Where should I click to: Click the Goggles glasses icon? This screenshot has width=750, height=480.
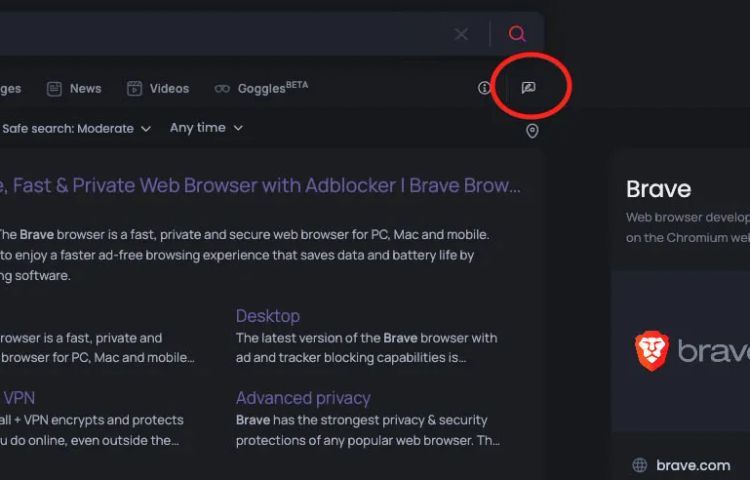tap(222, 89)
